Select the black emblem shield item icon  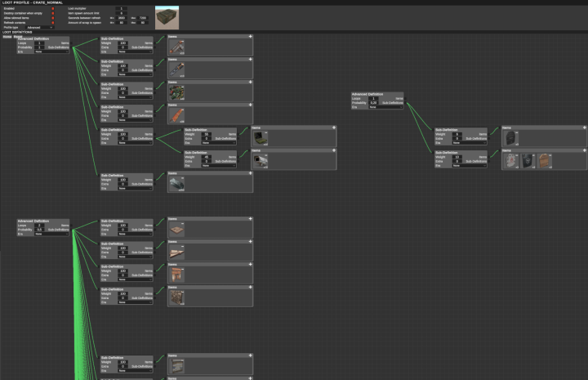pyautogui.click(x=528, y=161)
